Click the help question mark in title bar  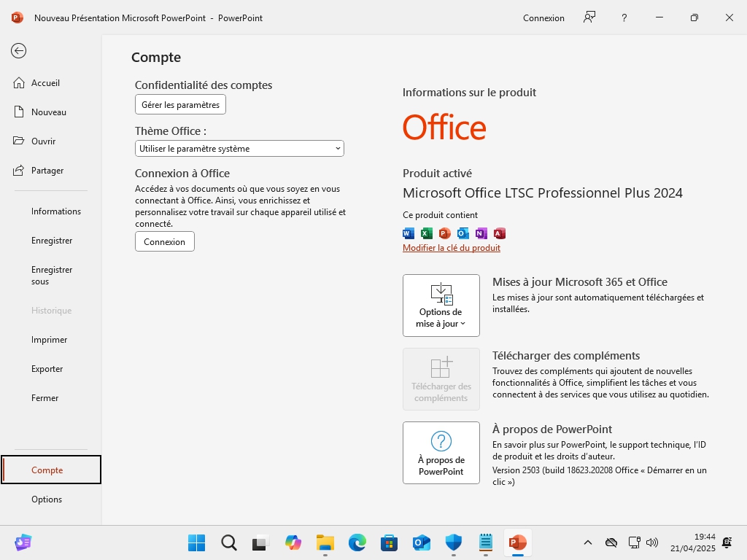coord(624,17)
